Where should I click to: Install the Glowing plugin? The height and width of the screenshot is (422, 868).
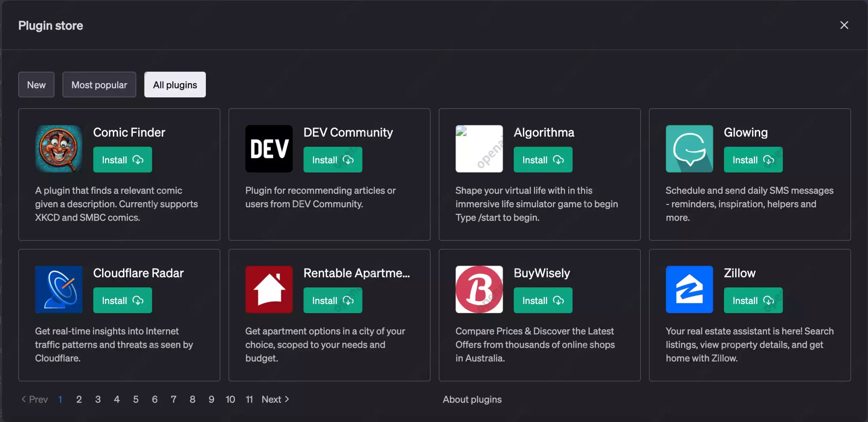tap(753, 160)
